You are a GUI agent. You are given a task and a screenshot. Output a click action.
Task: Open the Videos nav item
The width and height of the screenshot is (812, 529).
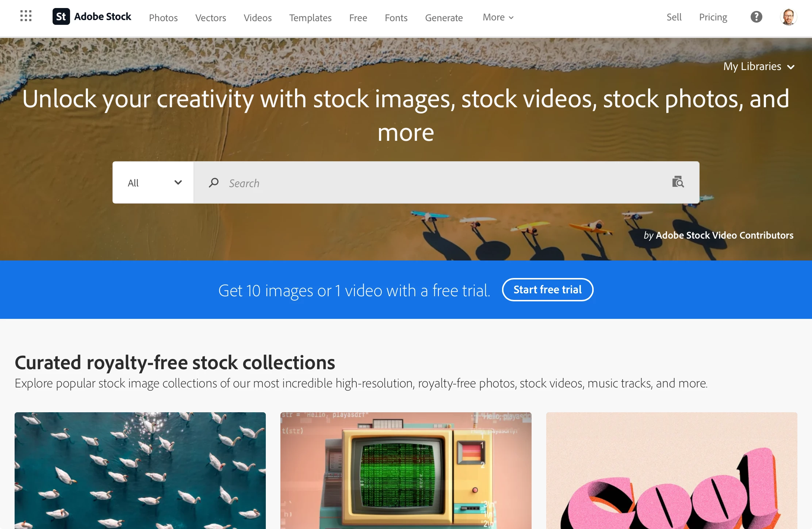click(258, 18)
